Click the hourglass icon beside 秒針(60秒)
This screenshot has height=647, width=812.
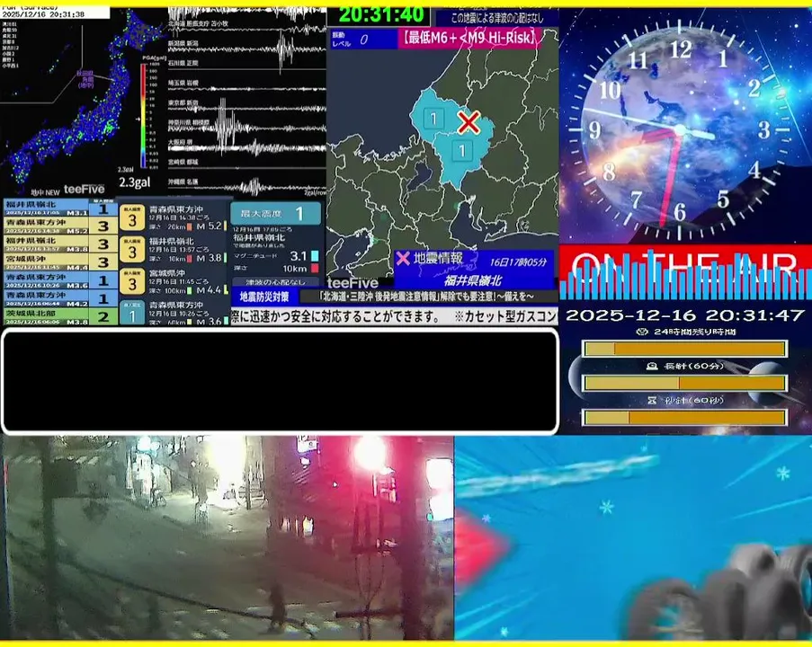pyautogui.click(x=652, y=400)
